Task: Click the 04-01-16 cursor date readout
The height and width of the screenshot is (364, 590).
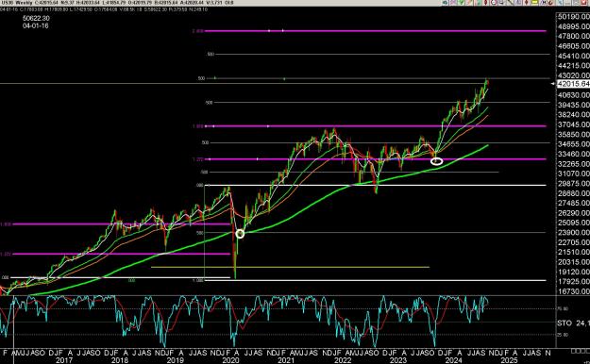Action: [x=35, y=25]
